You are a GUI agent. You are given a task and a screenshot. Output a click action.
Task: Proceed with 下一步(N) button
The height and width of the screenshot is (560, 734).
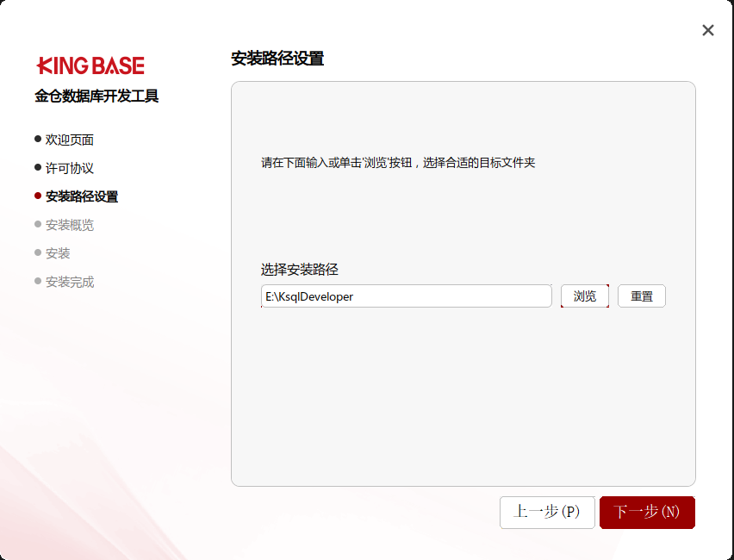647,512
